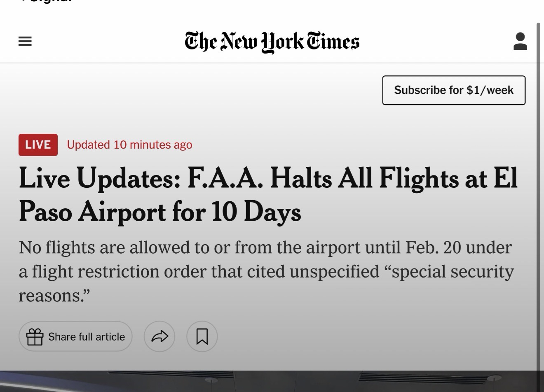This screenshot has height=392, width=544.
Task: Click the article photo at the bottom
Action: pos(272,381)
